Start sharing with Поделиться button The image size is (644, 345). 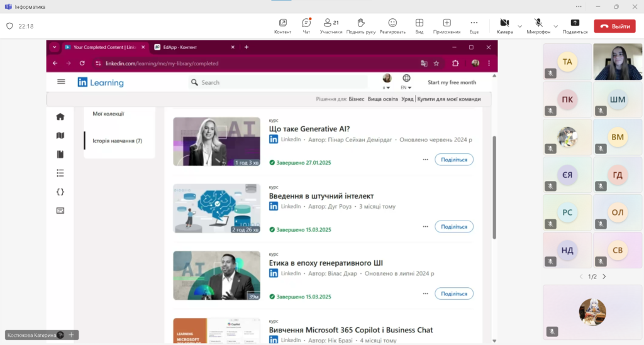(575, 26)
